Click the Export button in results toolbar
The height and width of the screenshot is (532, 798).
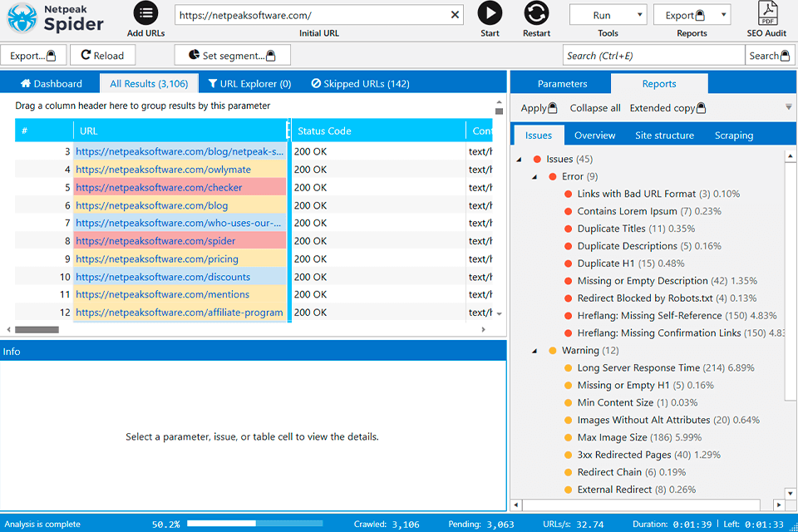[33, 56]
